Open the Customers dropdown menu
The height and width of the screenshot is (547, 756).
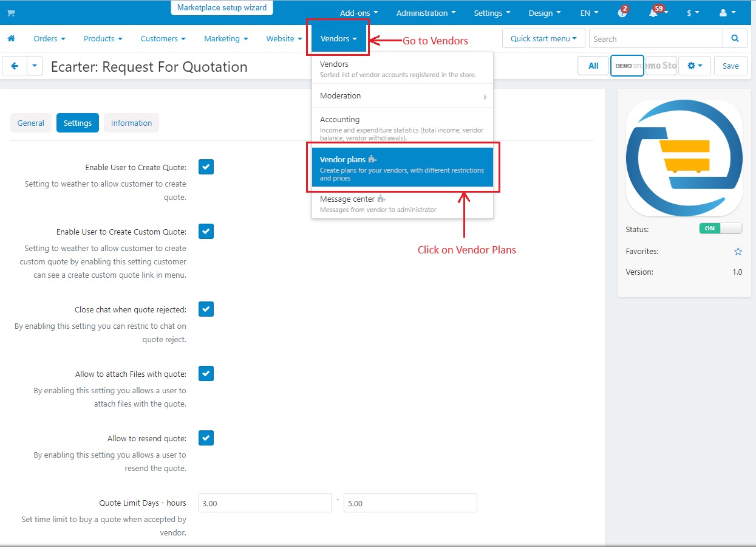tap(163, 38)
